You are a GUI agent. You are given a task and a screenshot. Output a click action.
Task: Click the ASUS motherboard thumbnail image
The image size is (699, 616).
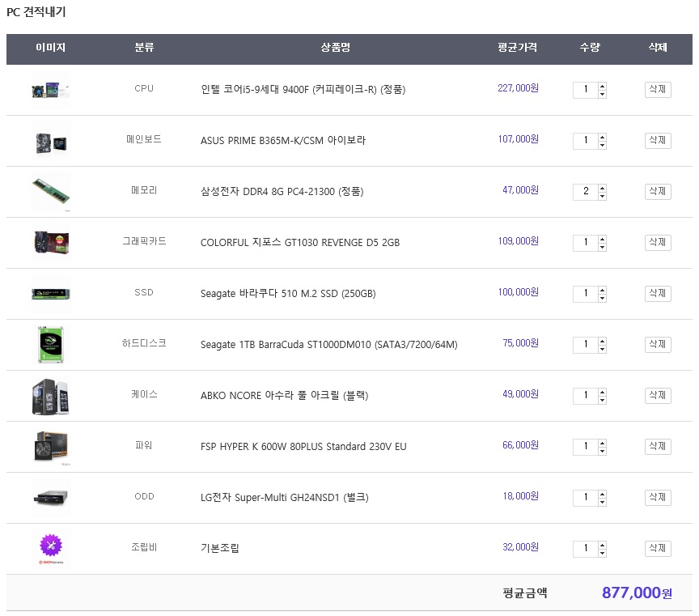click(x=51, y=141)
